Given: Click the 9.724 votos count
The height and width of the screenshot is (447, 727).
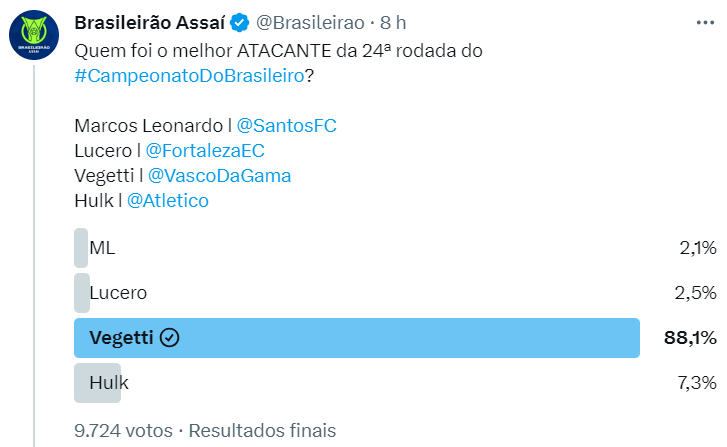Looking at the screenshot, I should (123, 430).
